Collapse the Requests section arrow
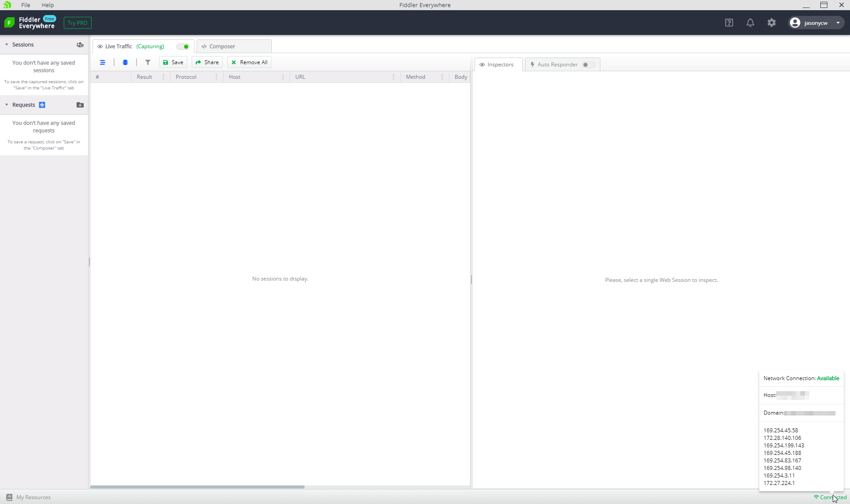The width and height of the screenshot is (850, 504). pyautogui.click(x=7, y=105)
